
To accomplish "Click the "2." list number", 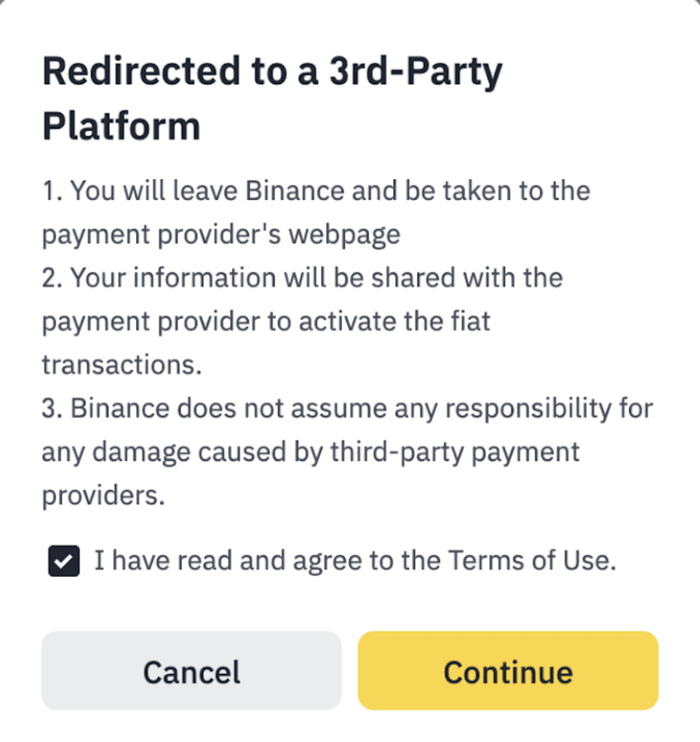I will [x=52, y=278].
